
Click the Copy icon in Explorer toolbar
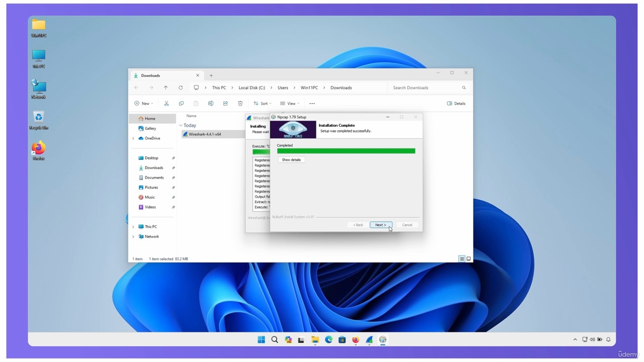181,104
